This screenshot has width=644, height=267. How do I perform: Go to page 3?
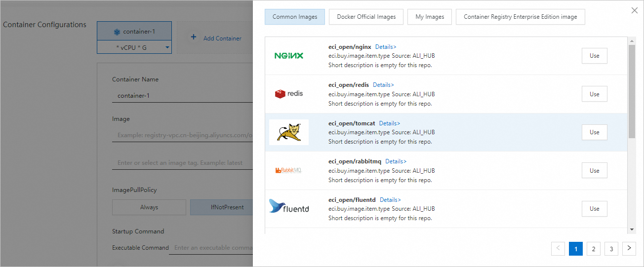pyautogui.click(x=611, y=249)
